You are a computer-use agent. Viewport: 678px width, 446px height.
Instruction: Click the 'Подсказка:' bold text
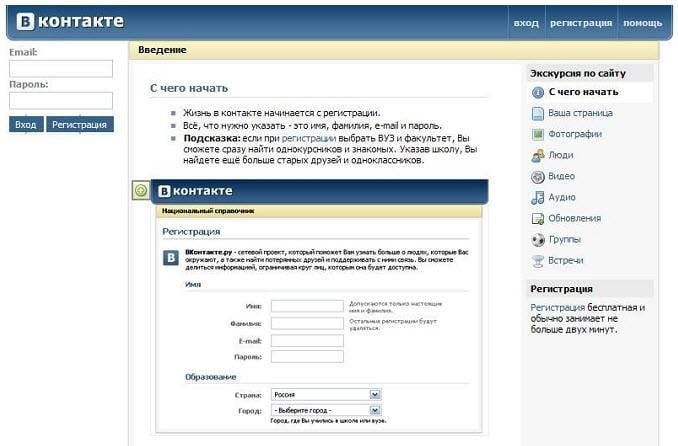tap(211, 138)
